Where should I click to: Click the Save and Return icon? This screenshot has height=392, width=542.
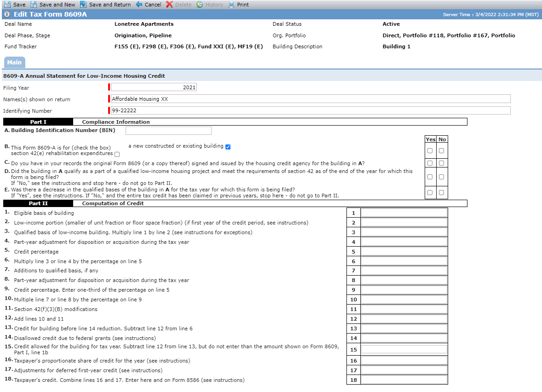(83, 5)
